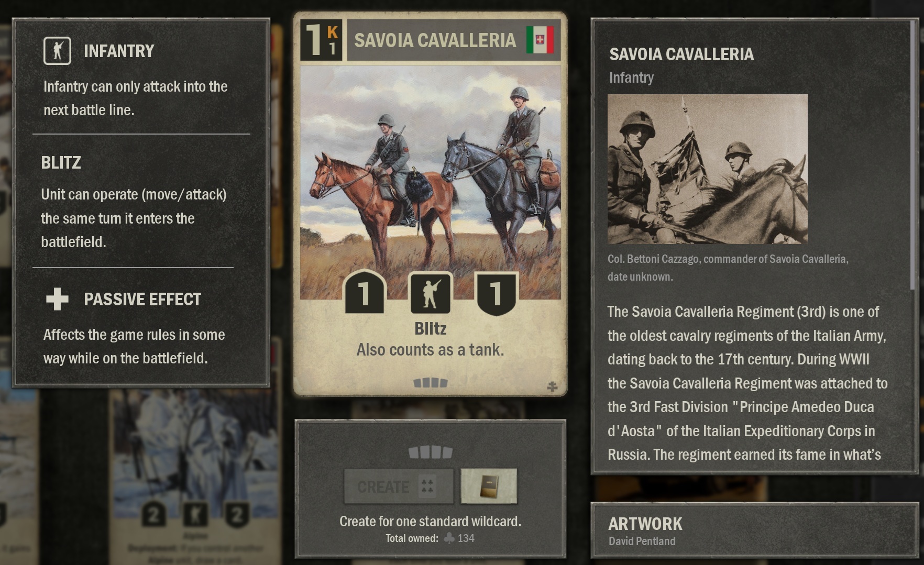Click the rarity pips above Create button

tap(430, 452)
